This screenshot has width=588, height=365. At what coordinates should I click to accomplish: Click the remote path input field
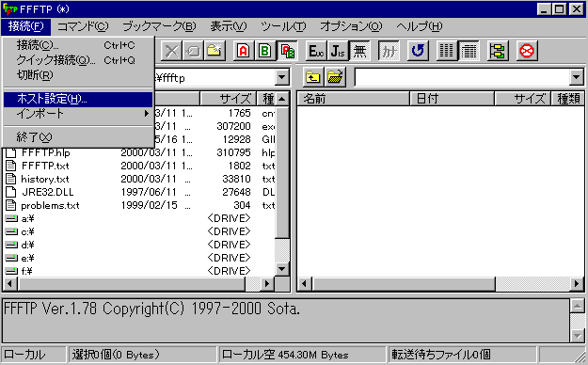coord(462,78)
